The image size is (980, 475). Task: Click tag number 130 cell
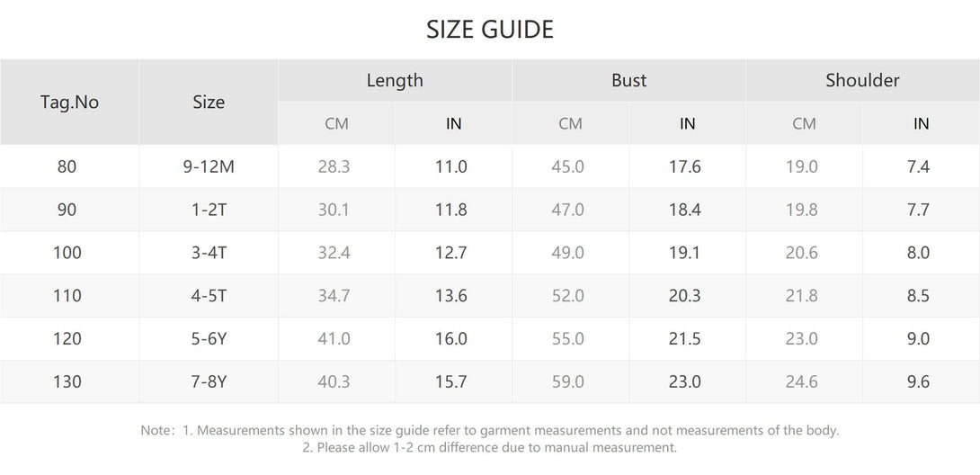(69, 381)
